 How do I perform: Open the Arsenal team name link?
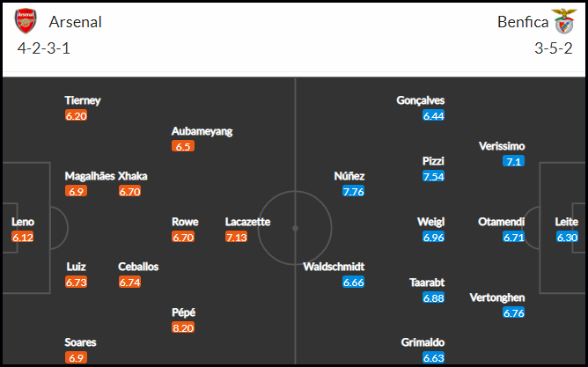76,22
